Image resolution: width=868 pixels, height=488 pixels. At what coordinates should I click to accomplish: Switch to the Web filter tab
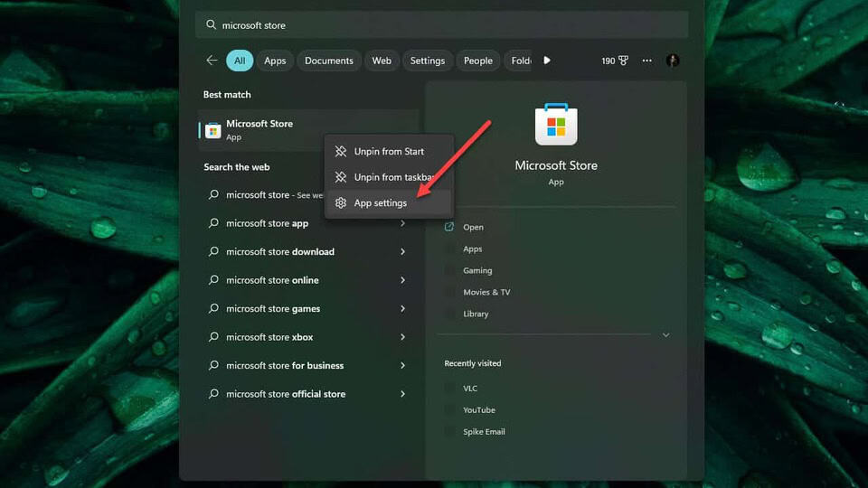click(x=382, y=61)
